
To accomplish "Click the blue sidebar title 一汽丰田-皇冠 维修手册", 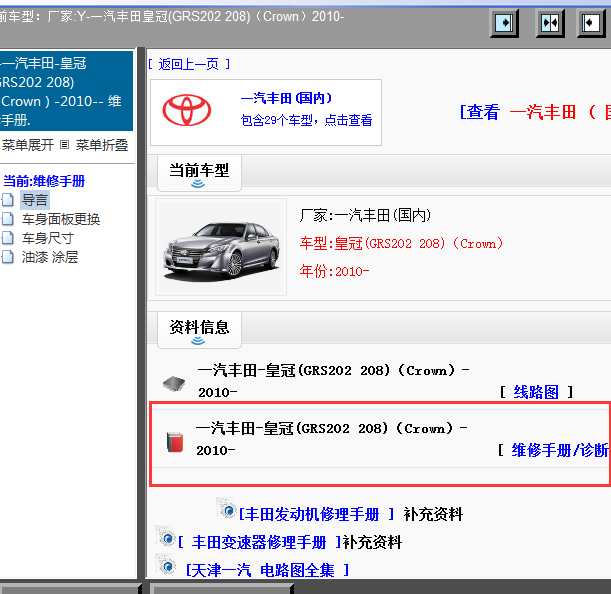I will [66, 91].
